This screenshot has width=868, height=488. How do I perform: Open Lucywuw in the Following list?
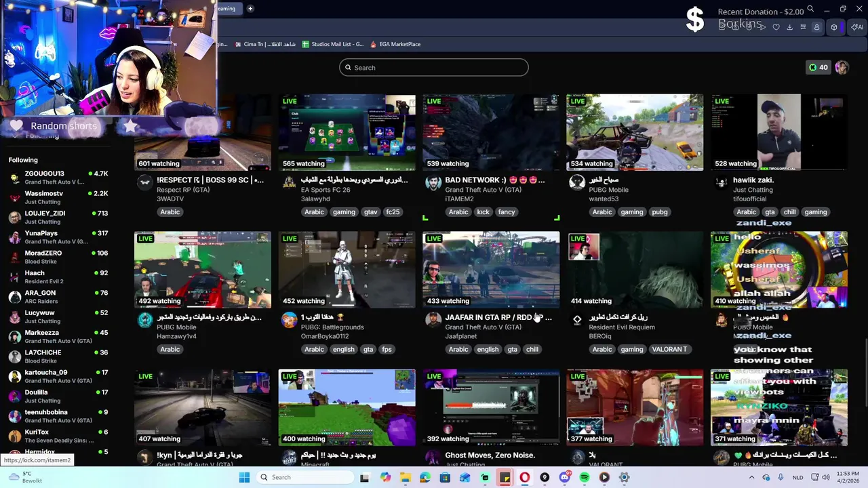point(58,317)
